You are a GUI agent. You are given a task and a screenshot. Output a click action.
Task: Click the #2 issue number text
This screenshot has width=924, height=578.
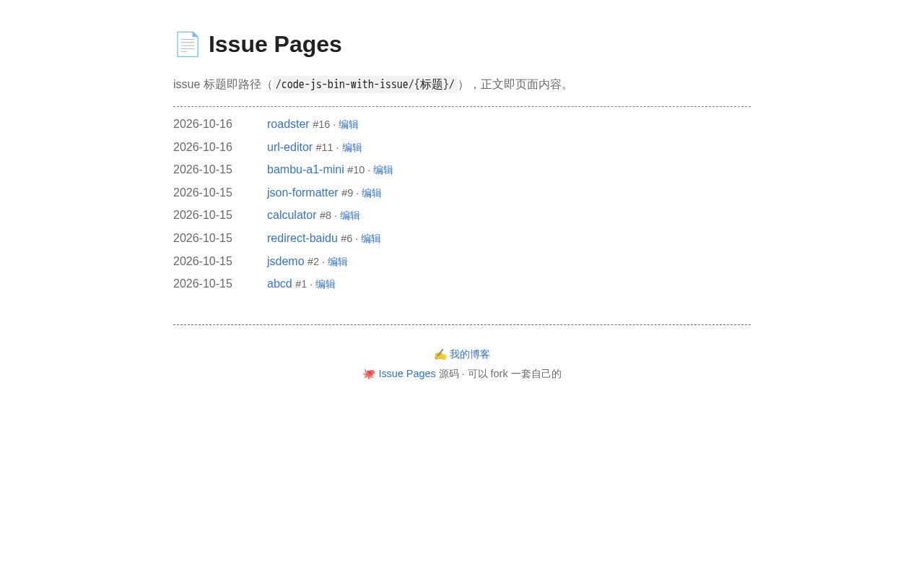[x=313, y=262]
